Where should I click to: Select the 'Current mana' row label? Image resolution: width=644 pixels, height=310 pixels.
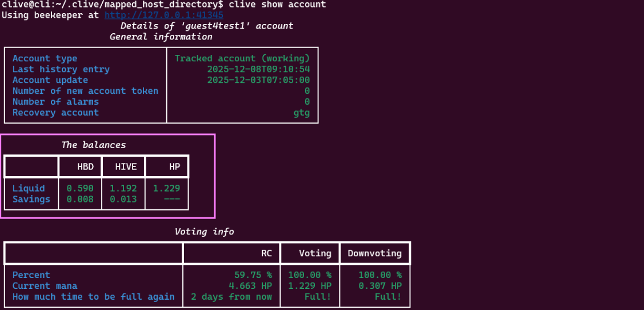(45, 286)
